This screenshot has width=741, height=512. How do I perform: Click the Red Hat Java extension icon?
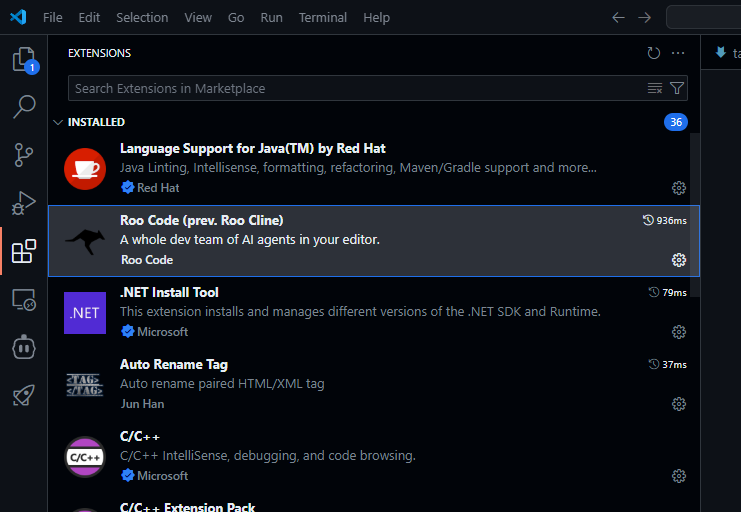[x=85, y=169]
